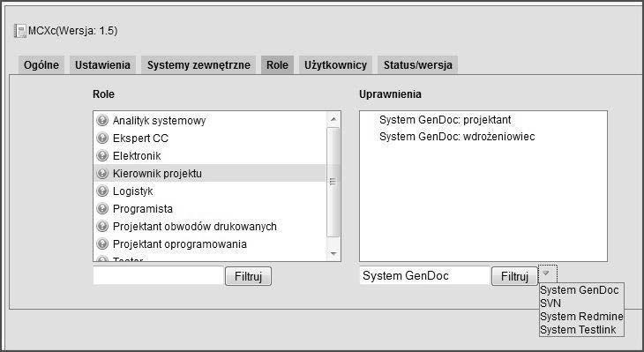Choose System Testlink from the dropdown list
644x352 pixels.
[x=581, y=329]
